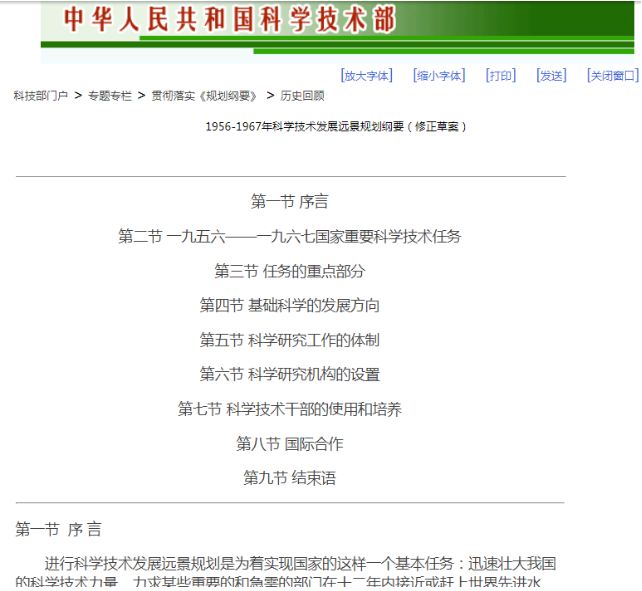Click the 放大字体 (enlarge font) link

(x=367, y=76)
